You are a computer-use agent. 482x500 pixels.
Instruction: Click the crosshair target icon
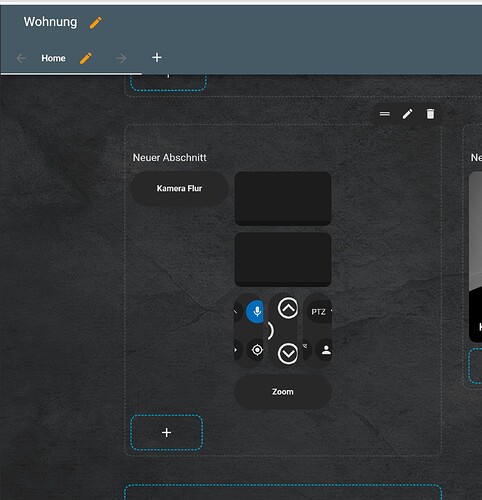pos(257,350)
